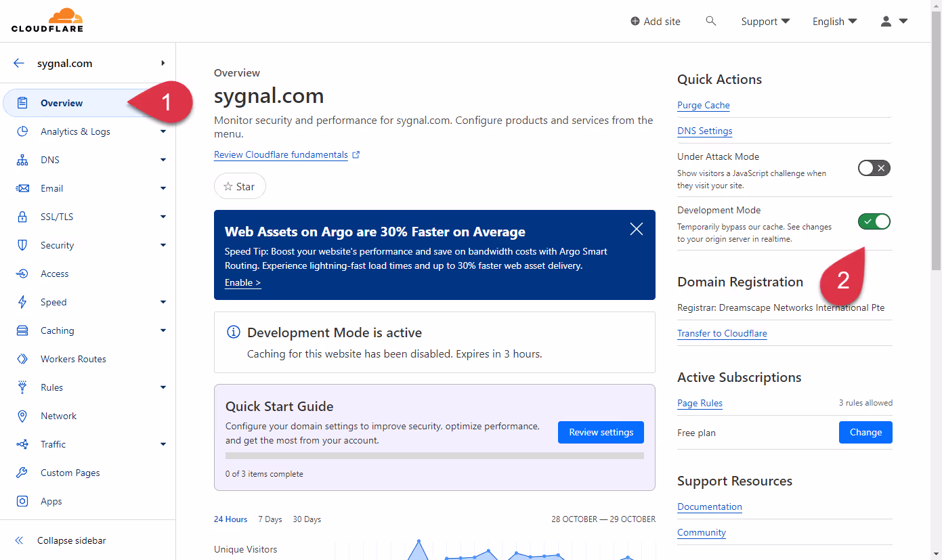Click the Analytics & Logs pie chart icon
This screenshot has height=560, width=942.
(x=22, y=131)
